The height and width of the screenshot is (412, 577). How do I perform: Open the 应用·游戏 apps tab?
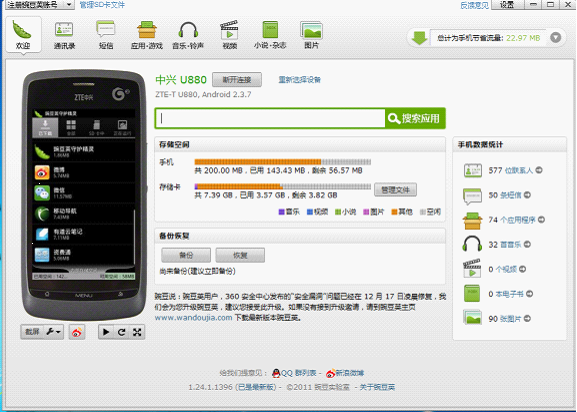pos(146,35)
